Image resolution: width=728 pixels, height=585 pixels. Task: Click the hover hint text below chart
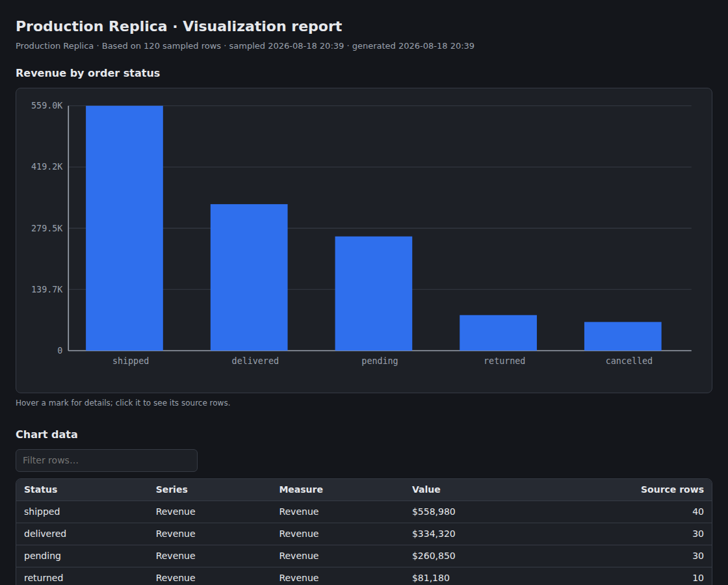[x=123, y=403]
